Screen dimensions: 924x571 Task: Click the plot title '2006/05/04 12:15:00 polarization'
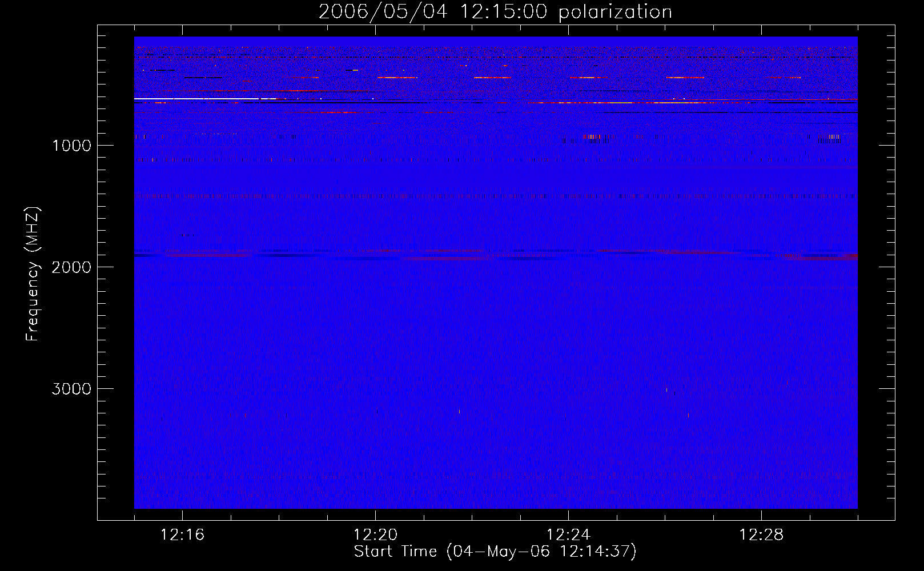(x=495, y=11)
